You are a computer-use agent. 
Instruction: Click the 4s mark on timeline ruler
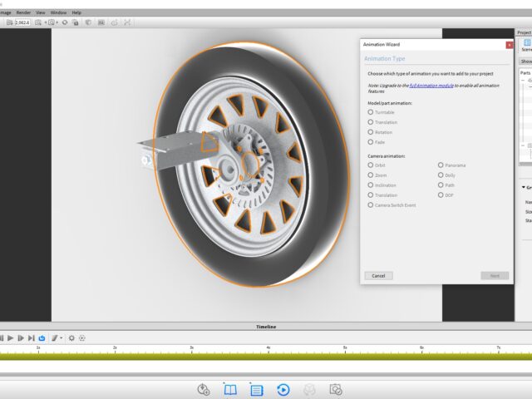tap(268, 347)
